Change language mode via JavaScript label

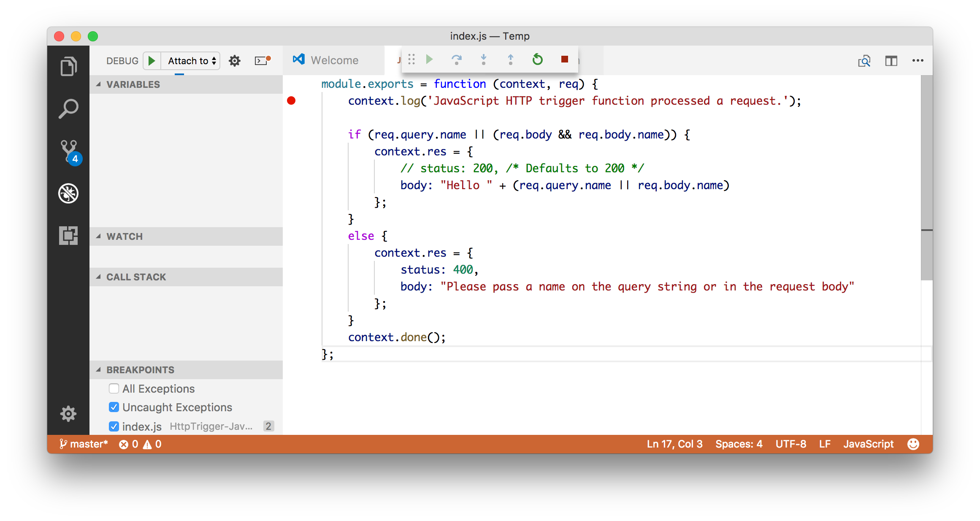[868, 444]
